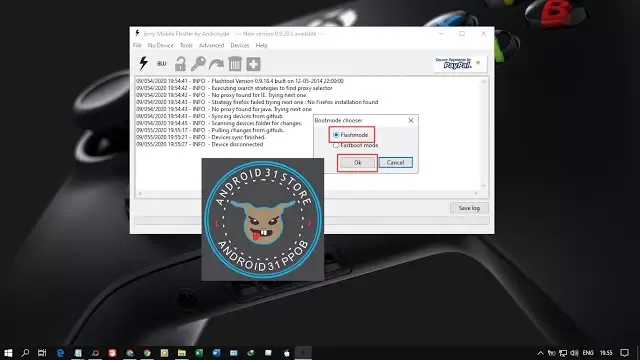
Task: Close the Bootmode chooser dialog
Action: pyautogui.click(x=411, y=120)
